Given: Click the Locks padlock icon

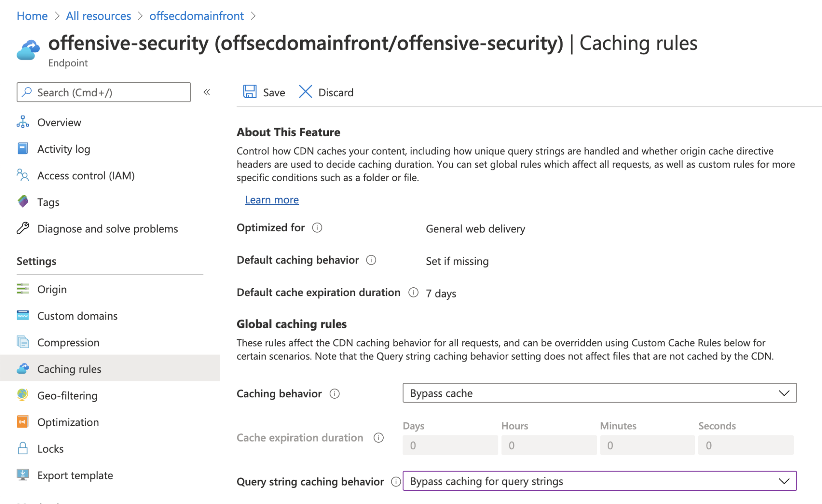Looking at the screenshot, I should (23, 448).
